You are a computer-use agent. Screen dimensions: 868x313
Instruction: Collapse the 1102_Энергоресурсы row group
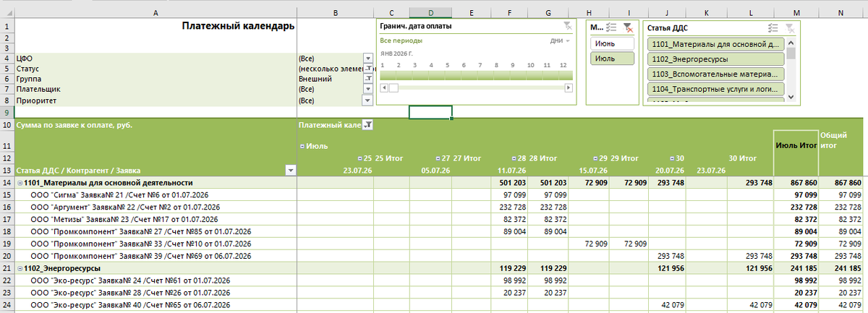[20, 267]
